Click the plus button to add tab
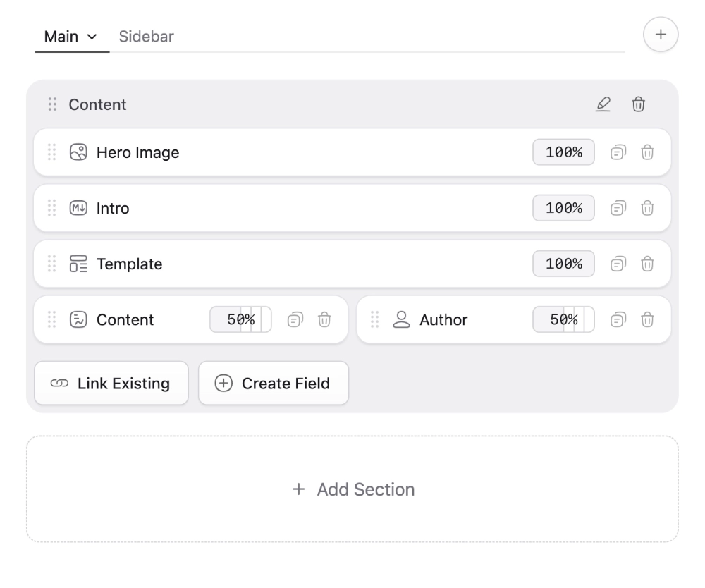Image resolution: width=705 pixels, height=588 pixels. point(661,35)
